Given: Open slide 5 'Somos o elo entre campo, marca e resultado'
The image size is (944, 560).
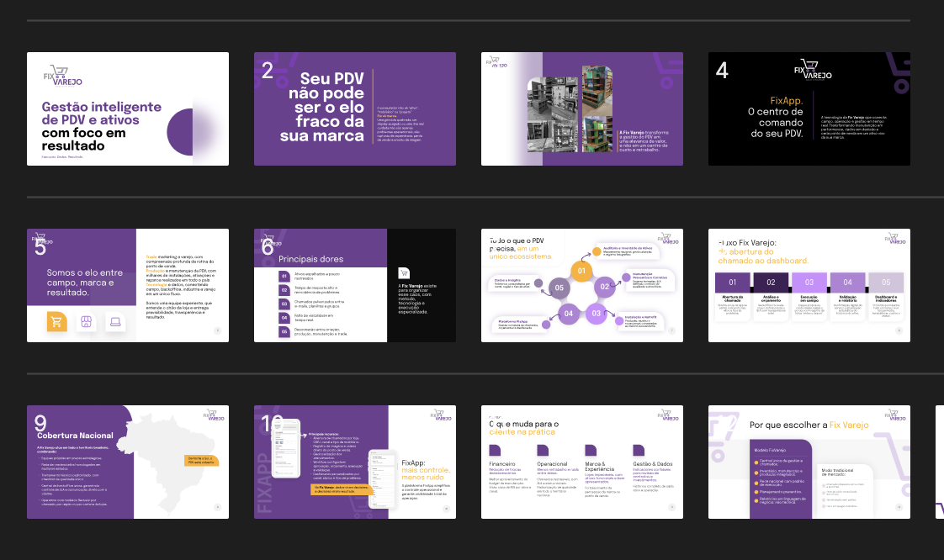Looking at the screenshot, I should pos(128,285).
